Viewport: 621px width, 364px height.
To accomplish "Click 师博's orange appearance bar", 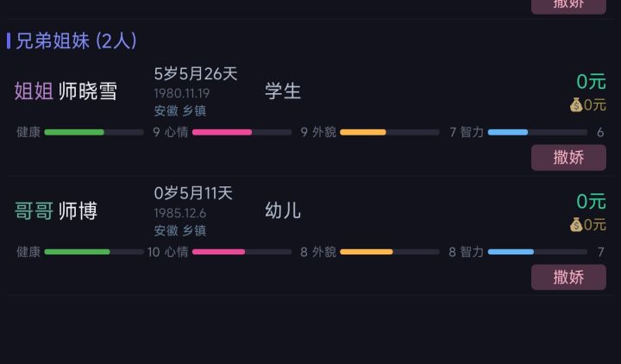I will click(x=390, y=252).
